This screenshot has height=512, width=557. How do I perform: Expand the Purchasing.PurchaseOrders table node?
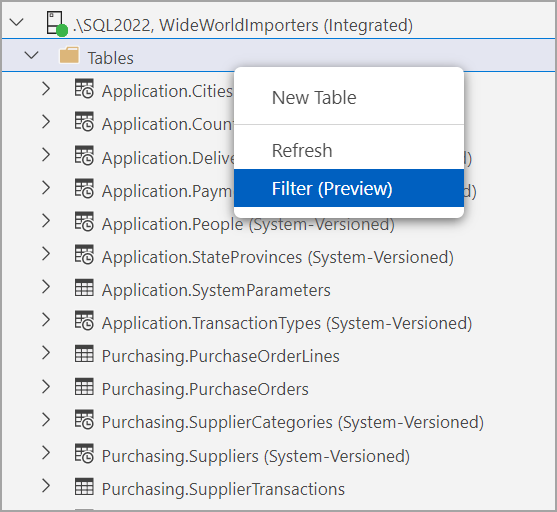[x=45, y=386]
